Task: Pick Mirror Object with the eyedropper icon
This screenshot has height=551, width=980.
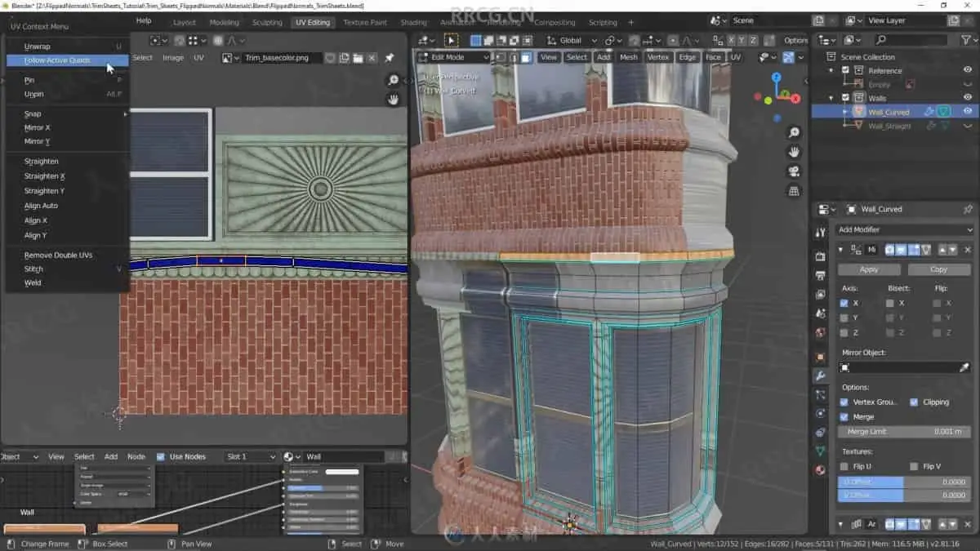Action: [x=964, y=368]
